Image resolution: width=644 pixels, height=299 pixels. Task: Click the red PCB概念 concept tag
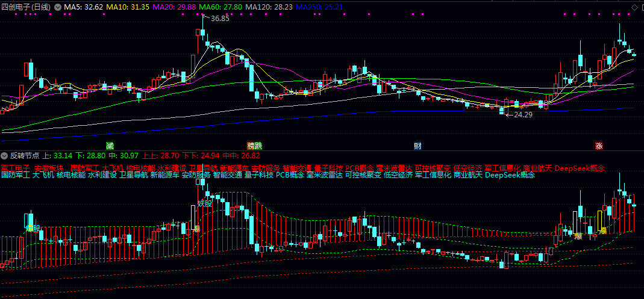pos(360,168)
